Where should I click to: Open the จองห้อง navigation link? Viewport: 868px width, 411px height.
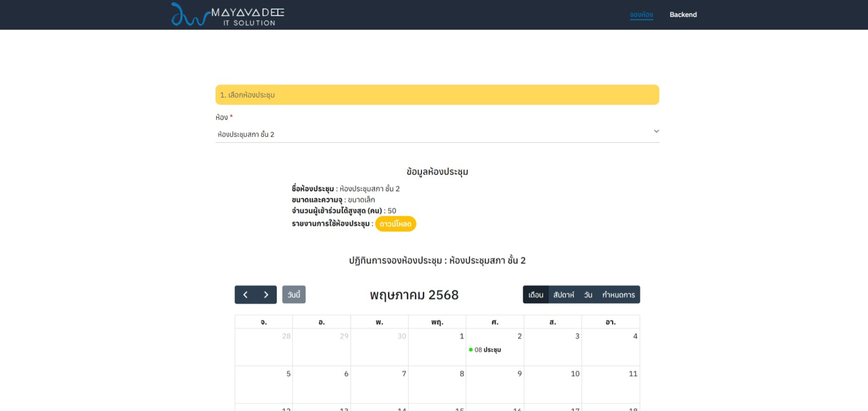pos(641,15)
